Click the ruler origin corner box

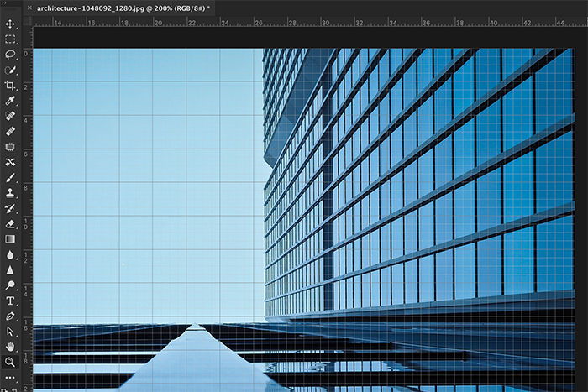[28, 22]
